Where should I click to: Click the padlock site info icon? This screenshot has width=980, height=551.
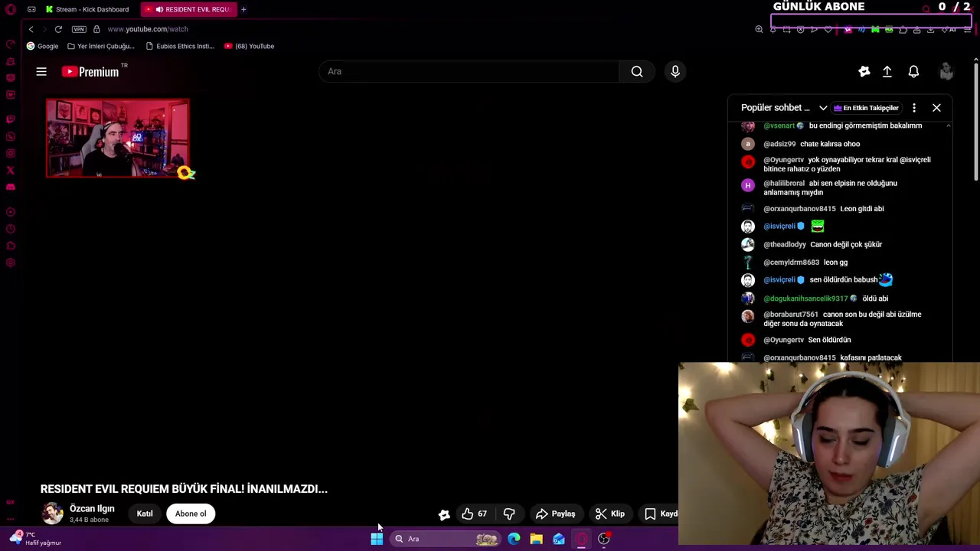tap(96, 29)
